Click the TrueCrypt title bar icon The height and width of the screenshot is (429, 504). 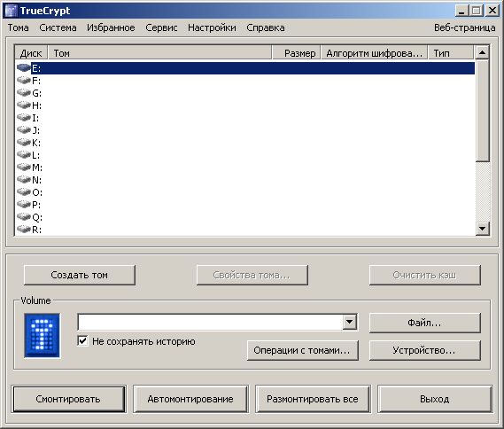[x=12, y=11]
